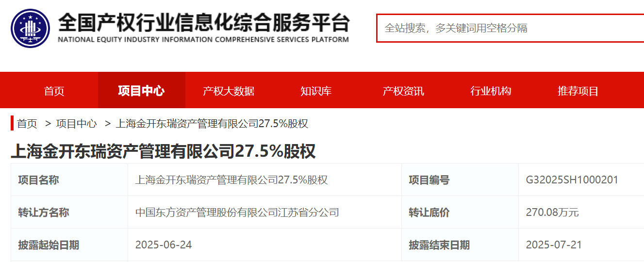644x262 pixels.
Task: Go to the 知识库 navigation tab
Action: (x=316, y=91)
